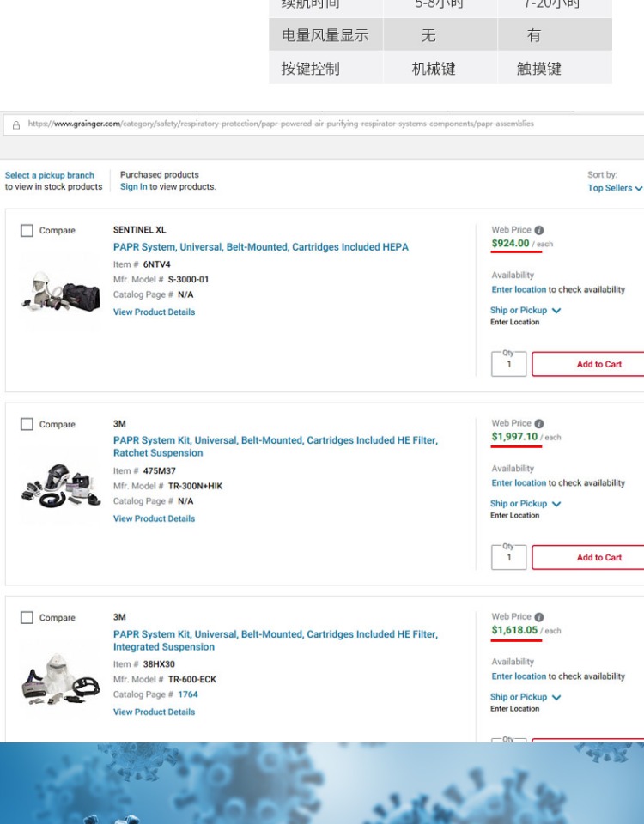The image size is (644, 824).
Task: Check Compare box for TR-600-ECK product
Action: [27, 617]
